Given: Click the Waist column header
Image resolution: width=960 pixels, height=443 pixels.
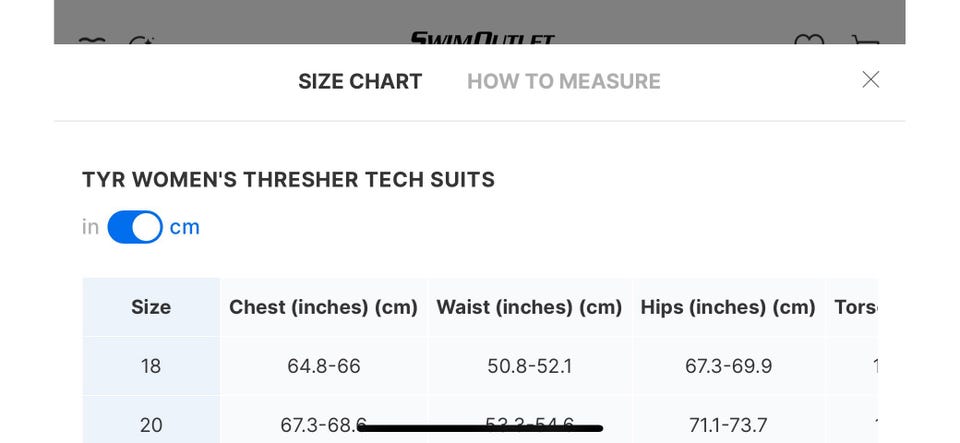Looking at the screenshot, I should pyautogui.click(x=529, y=307).
